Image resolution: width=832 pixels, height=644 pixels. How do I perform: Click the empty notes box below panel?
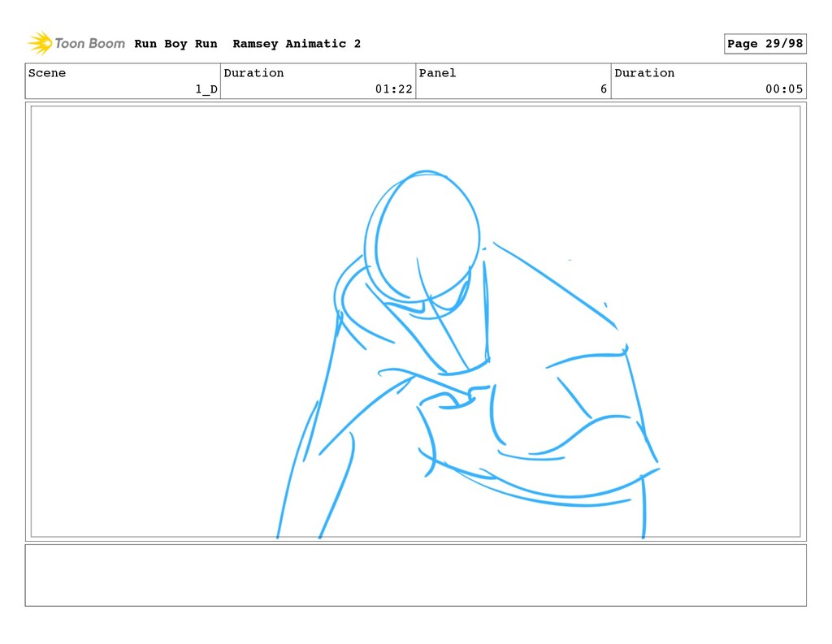[x=415, y=575]
